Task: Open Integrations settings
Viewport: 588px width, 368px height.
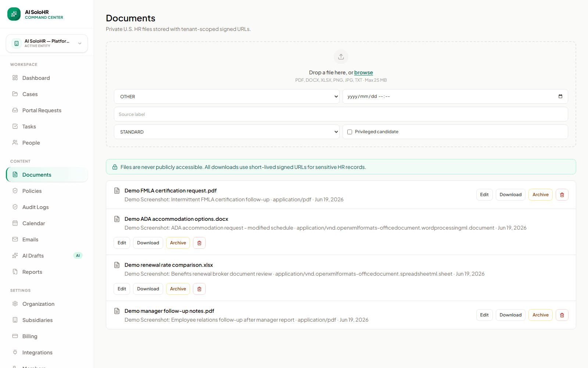Action: (47, 353)
